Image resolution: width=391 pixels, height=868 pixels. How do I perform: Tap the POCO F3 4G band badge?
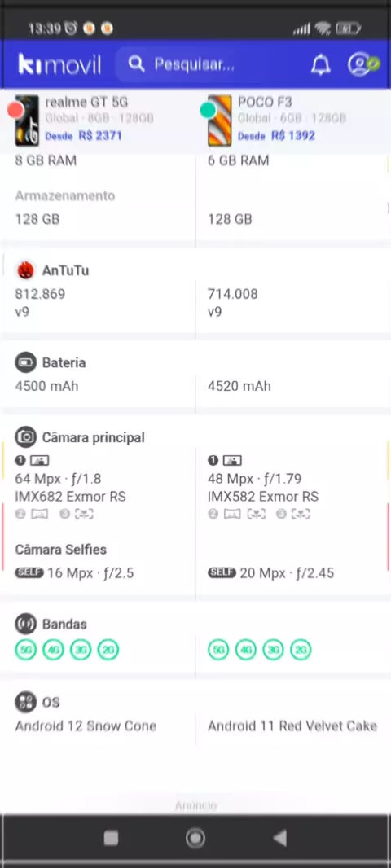tap(245, 649)
